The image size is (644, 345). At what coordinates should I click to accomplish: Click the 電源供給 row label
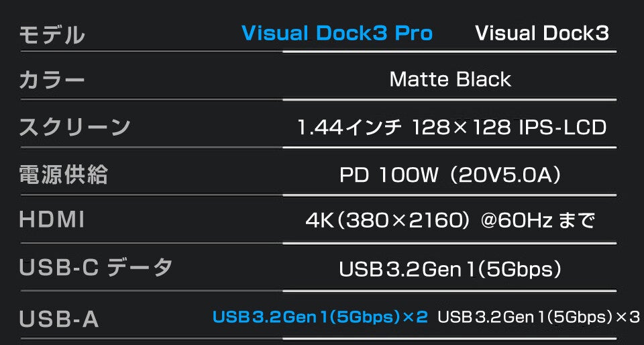pos(63,175)
